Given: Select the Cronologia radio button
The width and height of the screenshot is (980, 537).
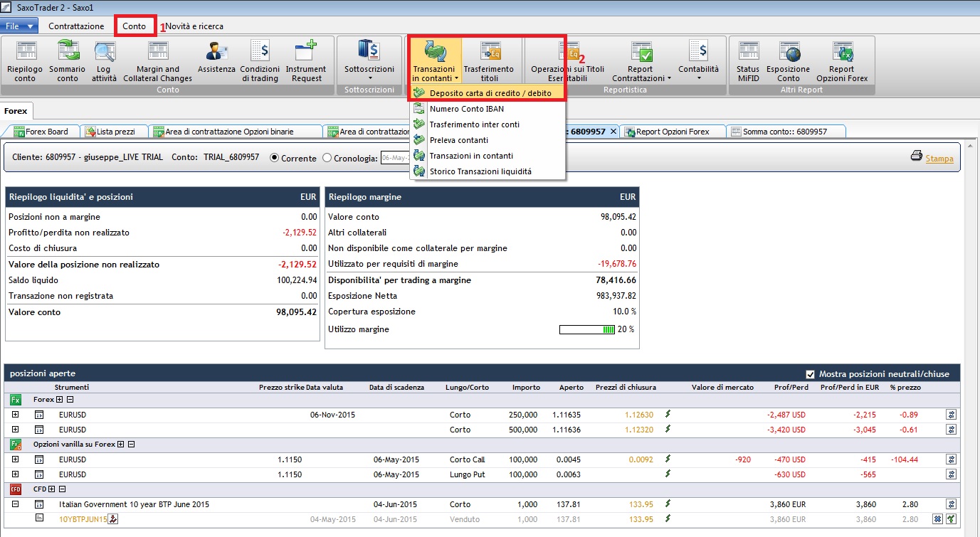Looking at the screenshot, I should pyautogui.click(x=327, y=158).
